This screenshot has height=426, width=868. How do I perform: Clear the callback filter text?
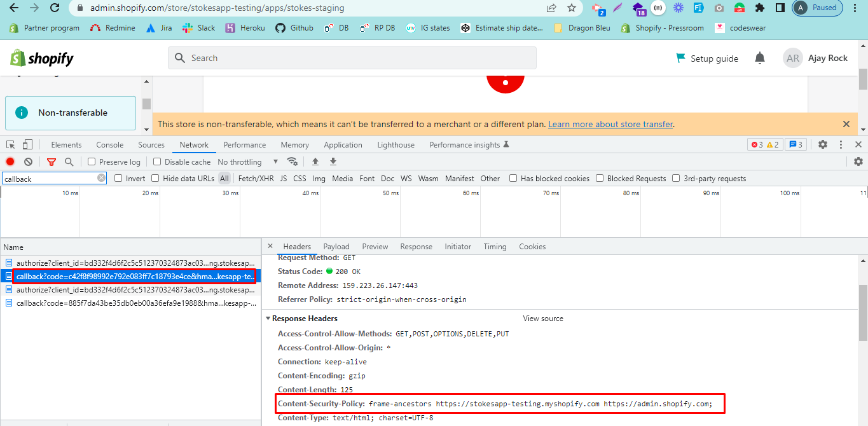pos(101,179)
